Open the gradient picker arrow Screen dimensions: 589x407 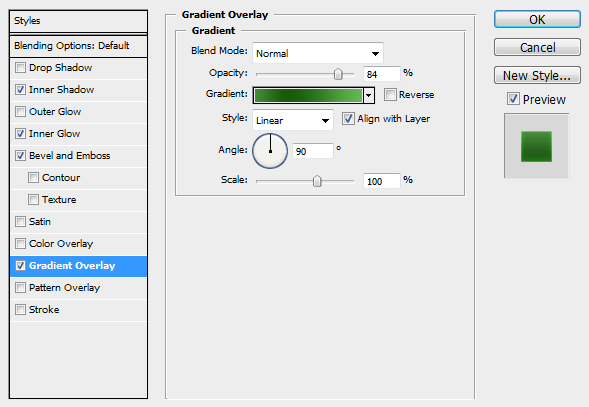point(369,95)
